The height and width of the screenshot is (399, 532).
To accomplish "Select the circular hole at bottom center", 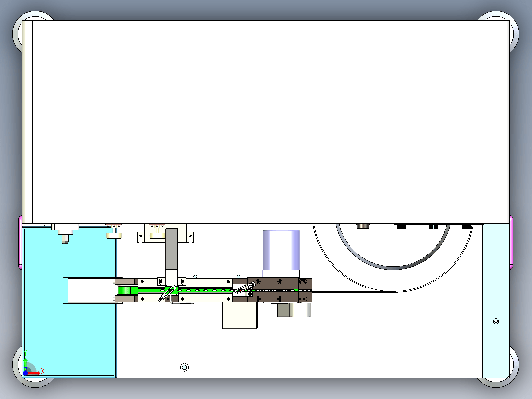I will pos(184,367).
